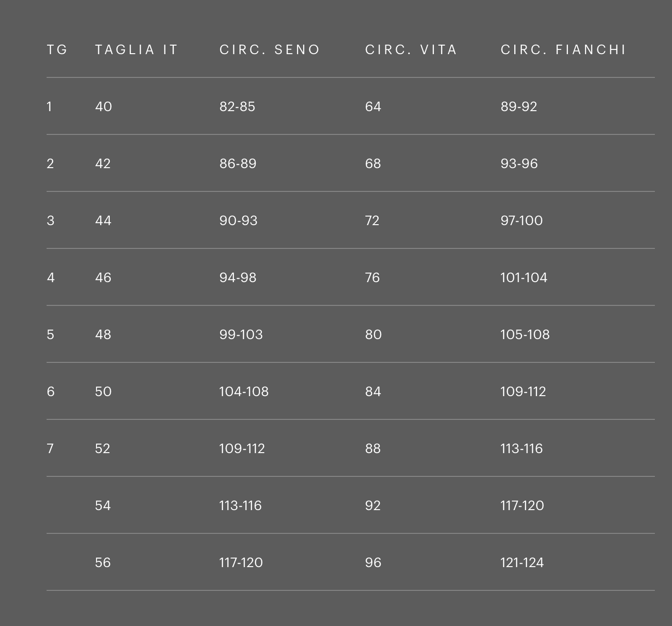Click the TG column header
672x626 pixels.
pyautogui.click(x=57, y=49)
